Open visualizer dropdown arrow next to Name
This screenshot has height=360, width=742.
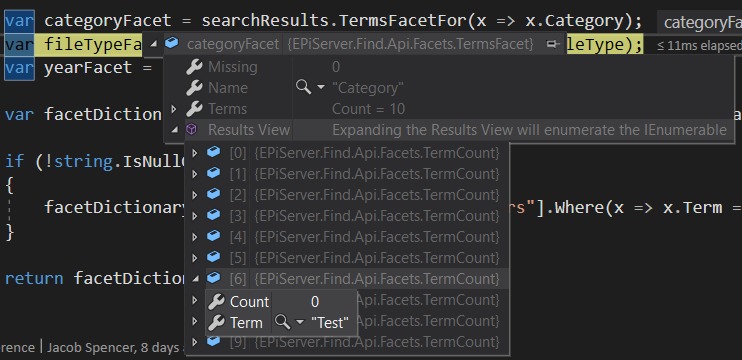coord(321,88)
